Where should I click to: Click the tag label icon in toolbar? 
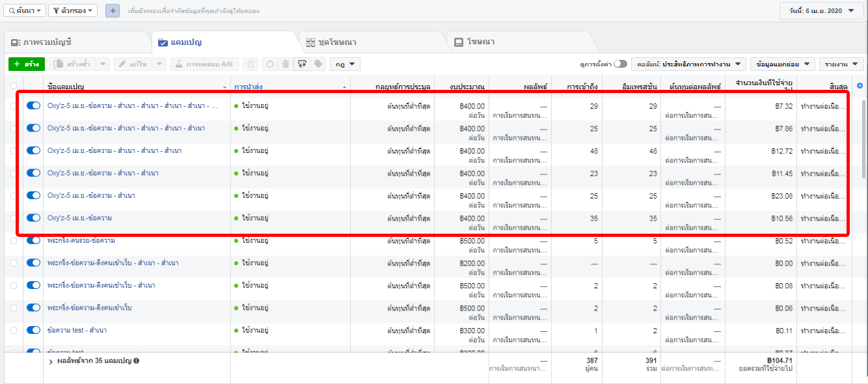(318, 64)
